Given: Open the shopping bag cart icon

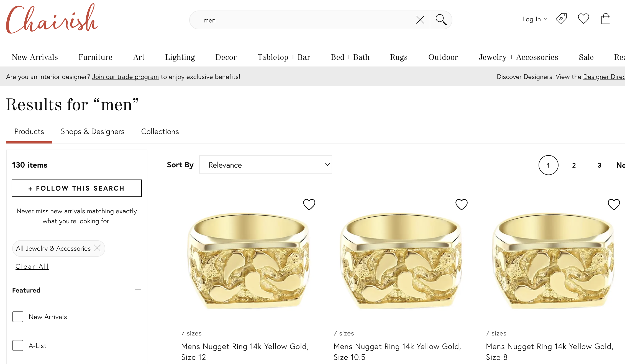Looking at the screenshot, I should 606,19.
